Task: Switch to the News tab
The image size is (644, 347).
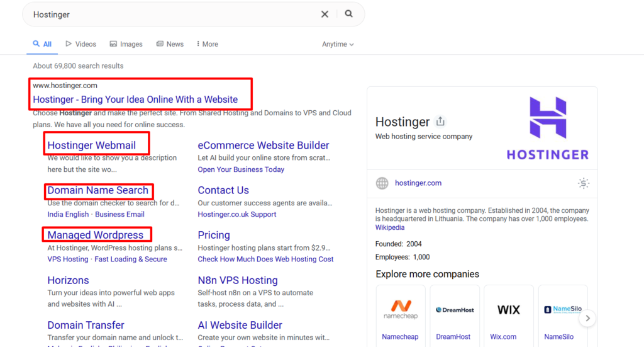Action: click(170, 44)
